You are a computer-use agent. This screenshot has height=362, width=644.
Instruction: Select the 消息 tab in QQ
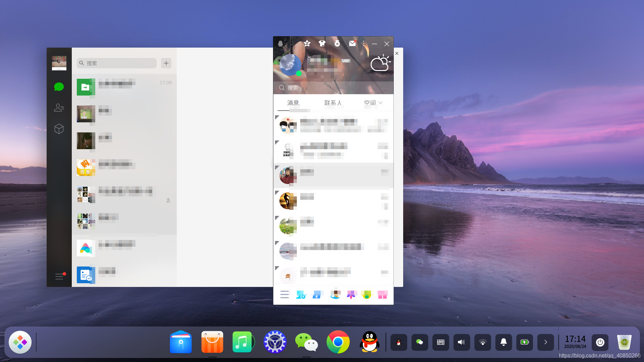[293, 103]
